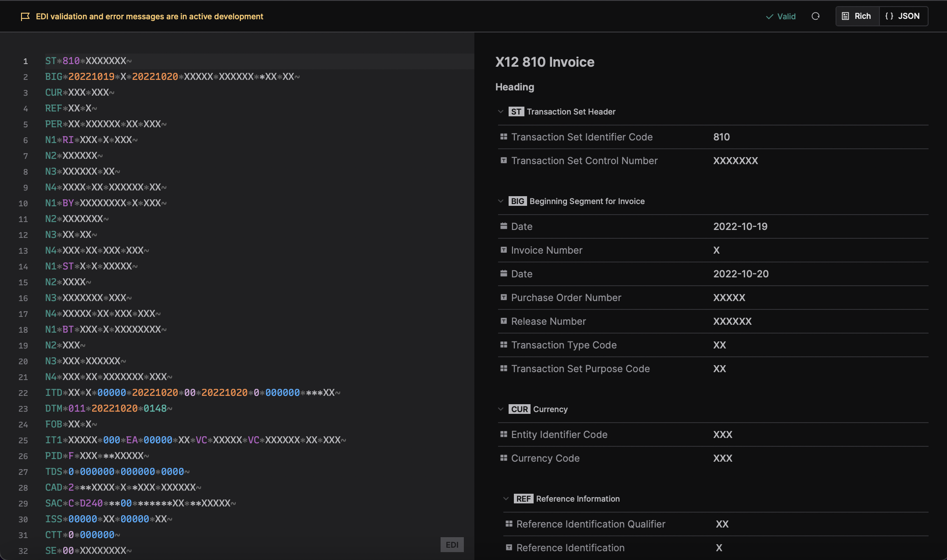Click the ITD segment on line 22

click(193, 393)
